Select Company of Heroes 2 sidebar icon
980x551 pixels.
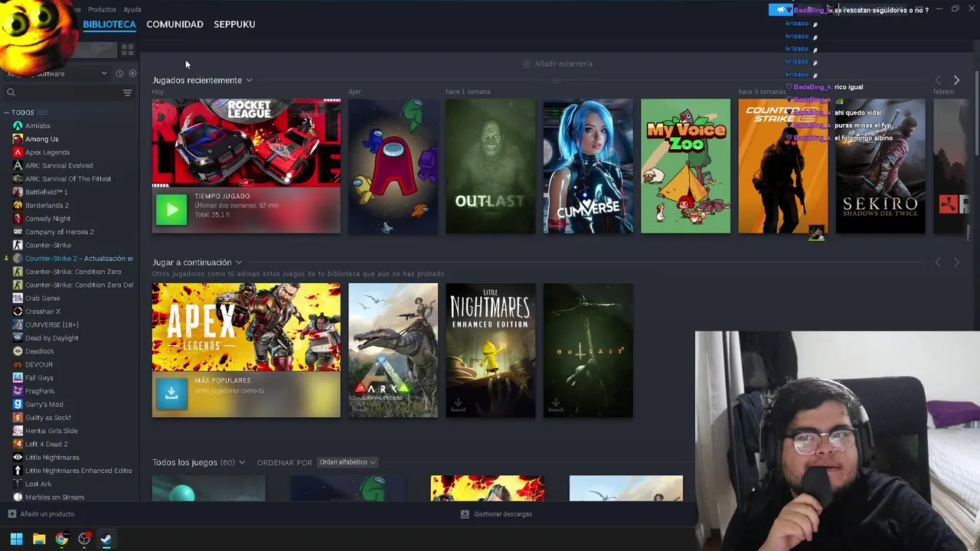point(18,232)
